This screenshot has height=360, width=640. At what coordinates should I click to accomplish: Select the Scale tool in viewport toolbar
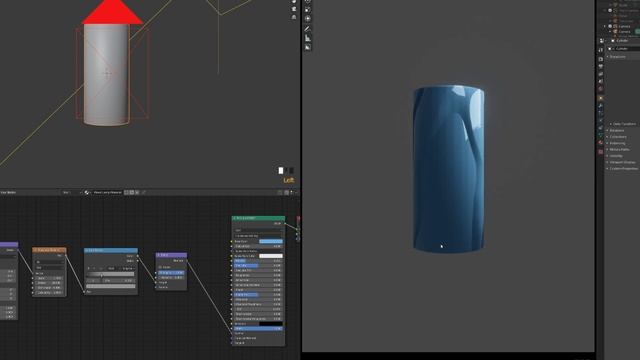coord(307,9)
